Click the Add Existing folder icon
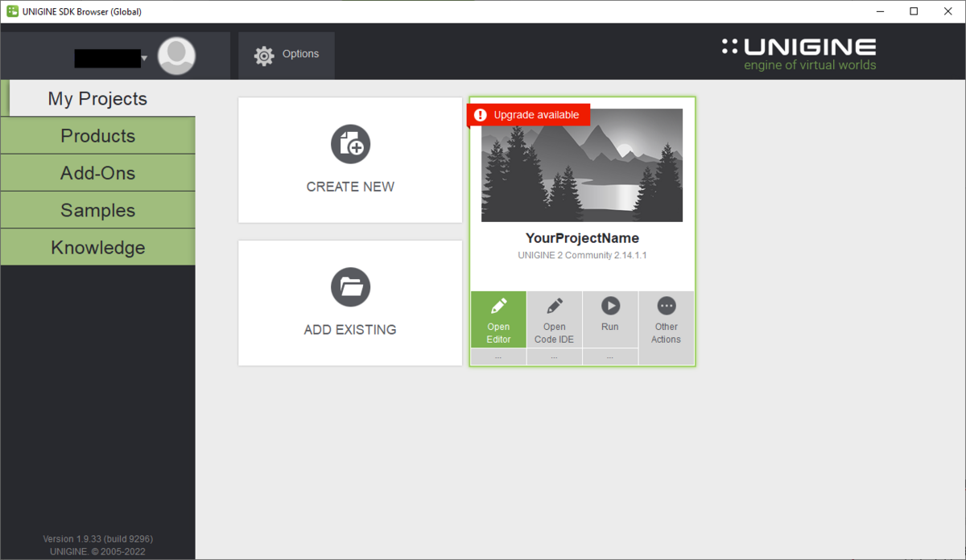The width and height of the screenshot is (966, 560). coord(350,287)
